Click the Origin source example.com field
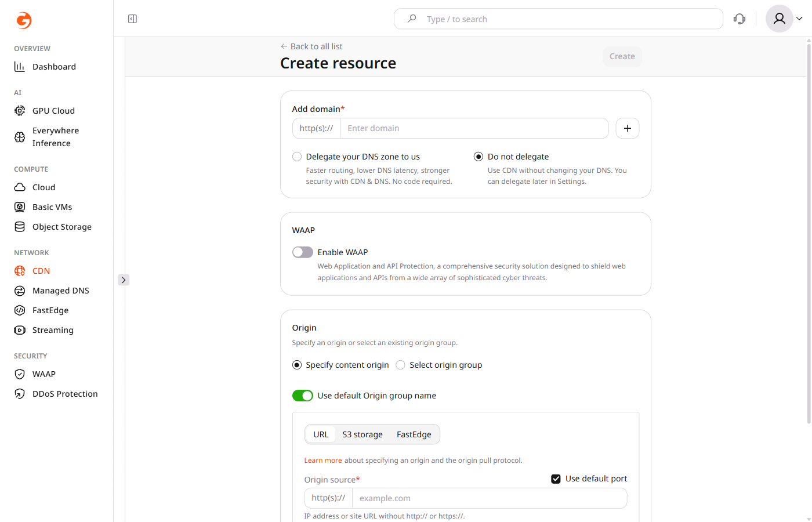Screen dimensions: 812x522 click(x=490, y=498)
